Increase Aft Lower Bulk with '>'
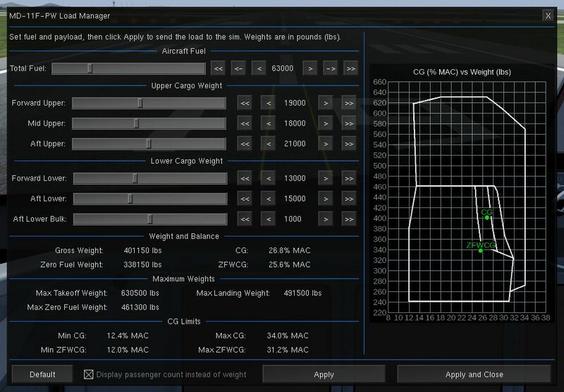 (x=326, y=219)
